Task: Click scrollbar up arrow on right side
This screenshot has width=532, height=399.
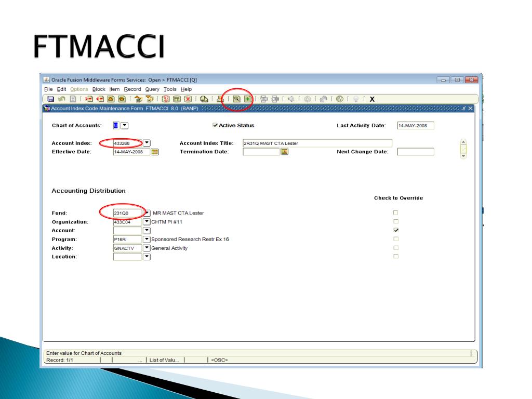Action: [463, 142]
